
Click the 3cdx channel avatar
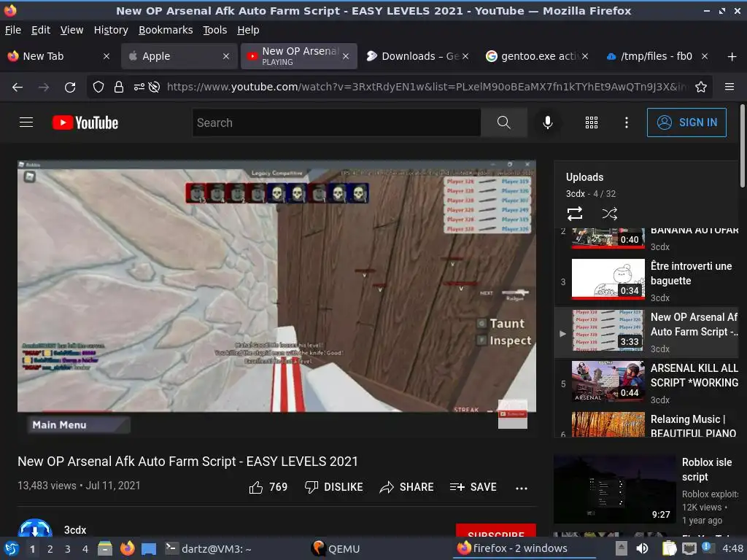35,528
